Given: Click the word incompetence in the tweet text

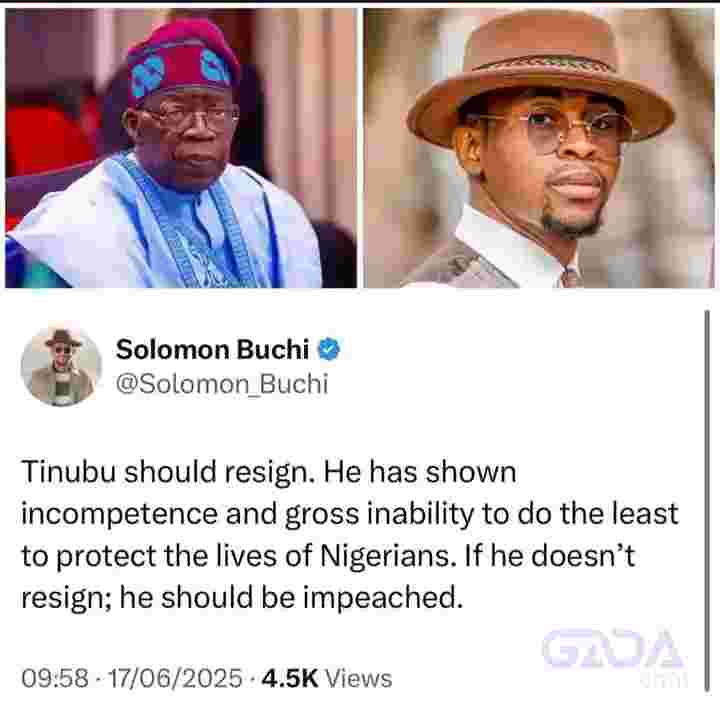Looking at the screenshot, I should coord(119,515).
